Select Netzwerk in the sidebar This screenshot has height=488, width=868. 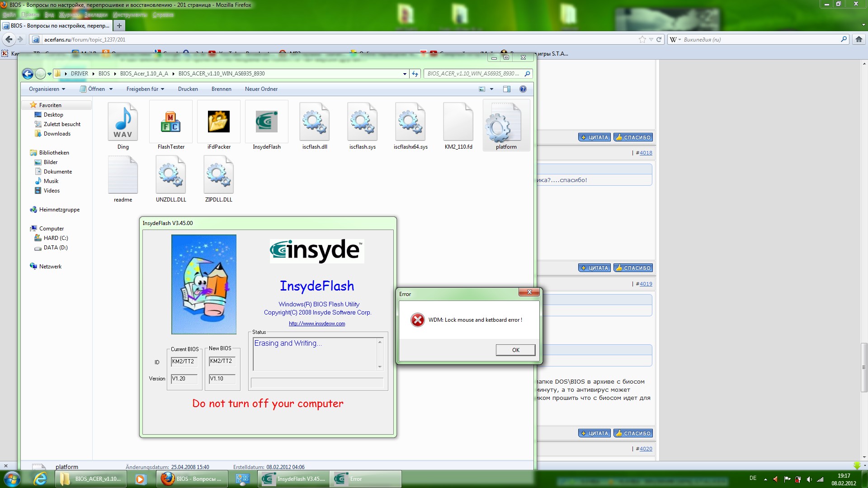pos(50,267)
